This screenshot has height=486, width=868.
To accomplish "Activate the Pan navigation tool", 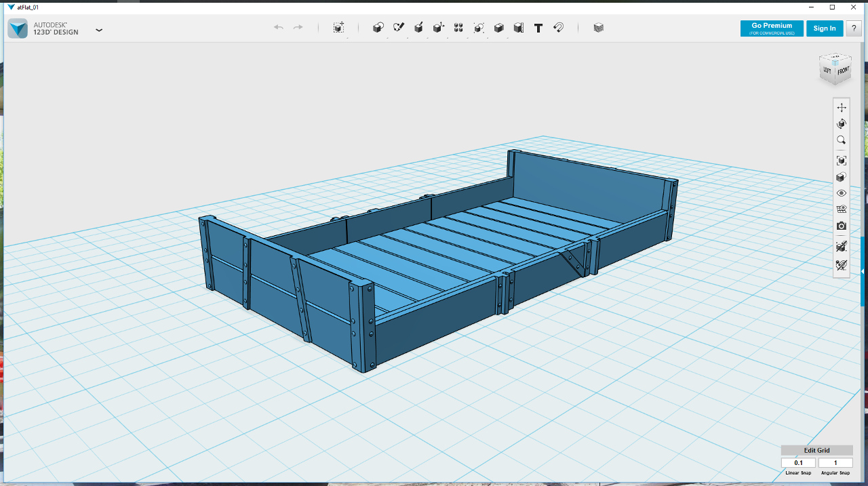I will (x=842, y=107).
